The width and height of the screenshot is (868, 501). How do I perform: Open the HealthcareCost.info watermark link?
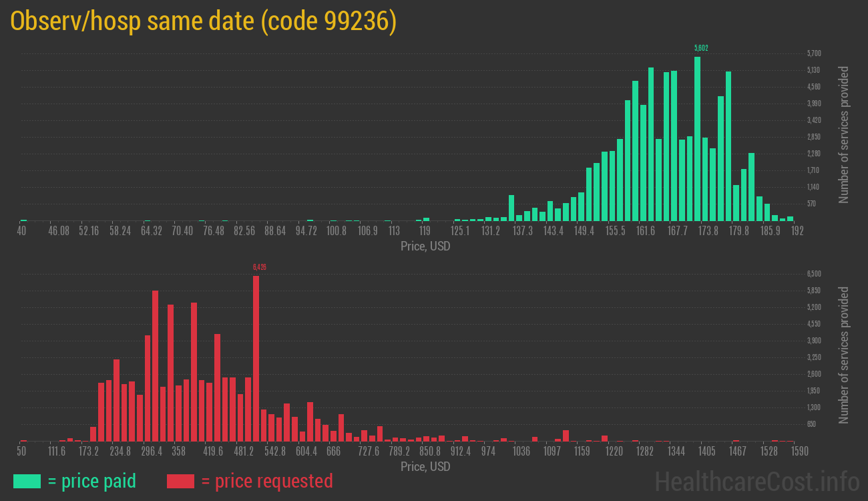point(756,480)
